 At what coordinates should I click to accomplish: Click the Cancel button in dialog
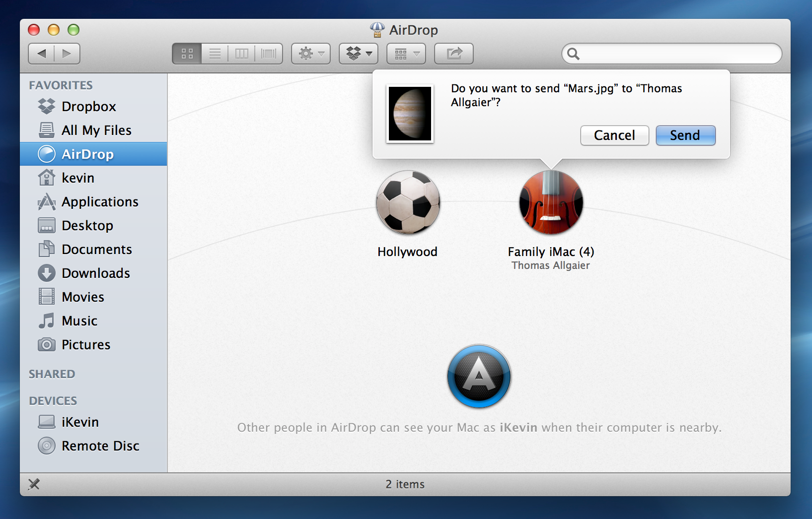coord(614,135)
